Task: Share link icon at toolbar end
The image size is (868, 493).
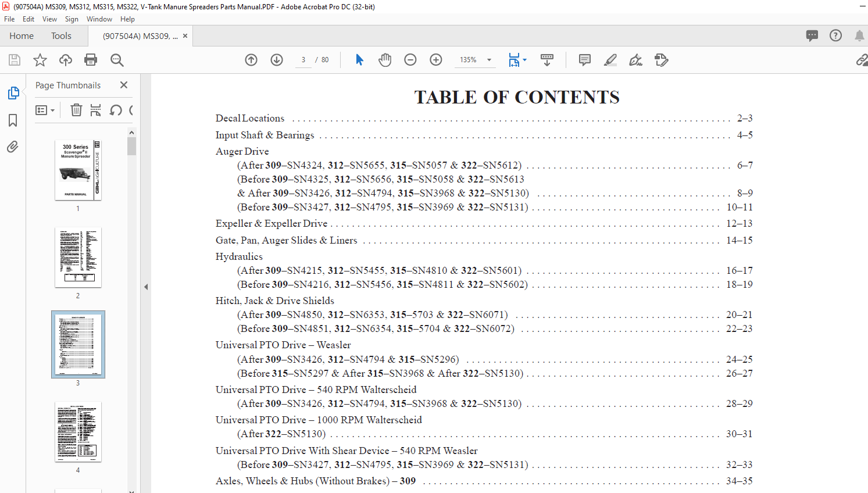Action: 862,60
